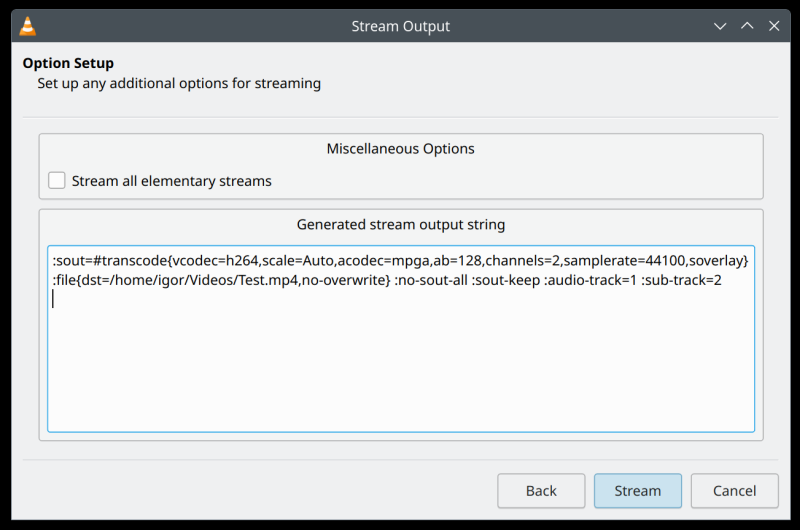Click inside the generated stream output string field
Viewport: 800px width, 530px height.
tap(401, 339)
